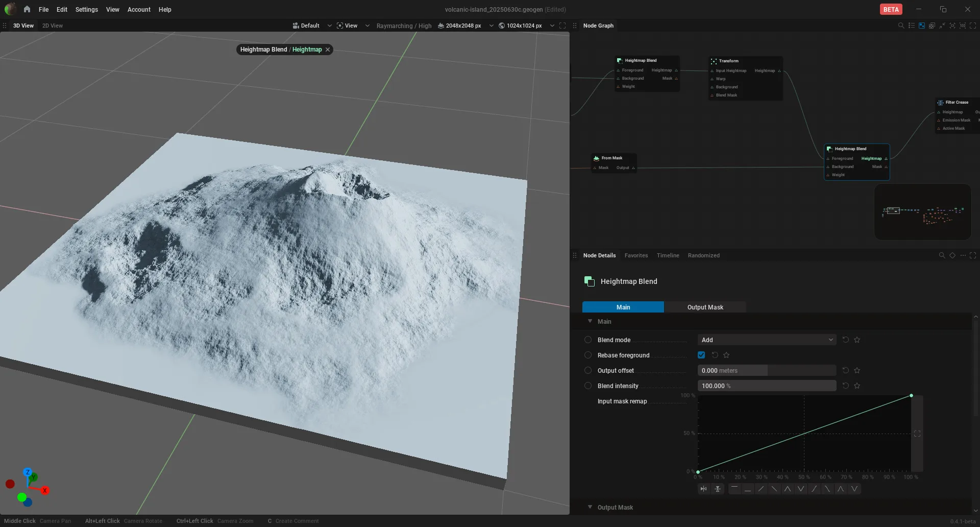The width and height of the screenshot is (980, 527).
Task: Collapse the Main section expander
Action: pos(590,322)
